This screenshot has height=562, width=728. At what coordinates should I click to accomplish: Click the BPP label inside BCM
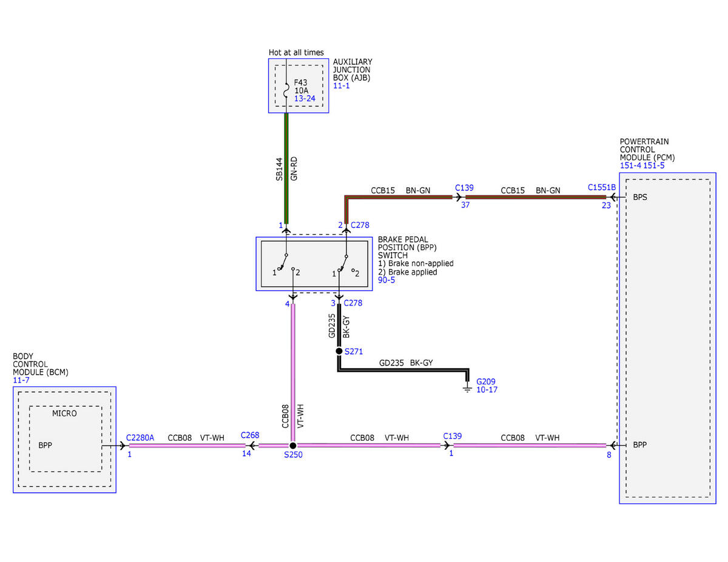coord(45,446)
